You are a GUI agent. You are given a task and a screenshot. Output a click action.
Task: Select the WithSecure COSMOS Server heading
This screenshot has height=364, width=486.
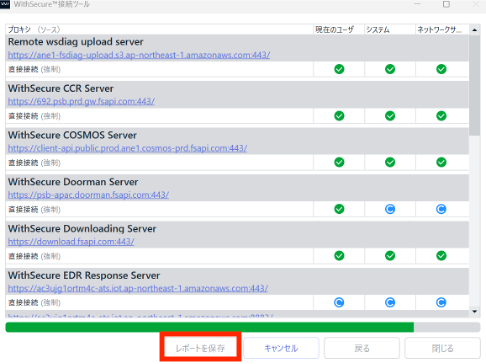(x=72, y=135)
